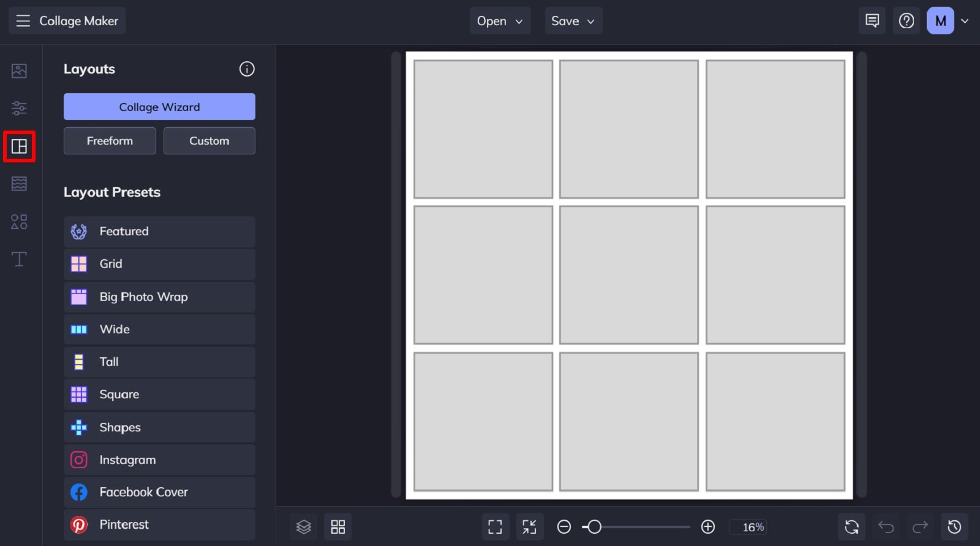
Task: Click the undo arrow icon
Action: coord(886,527)
